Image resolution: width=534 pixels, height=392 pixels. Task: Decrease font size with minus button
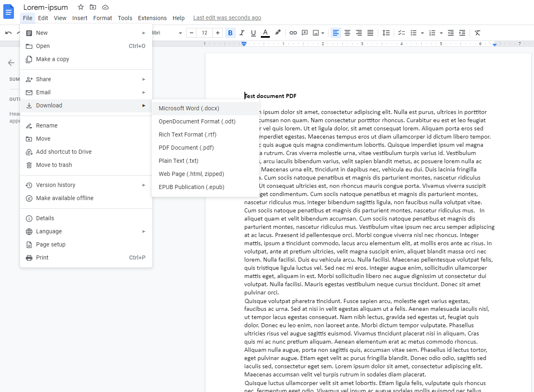[192, 33]
